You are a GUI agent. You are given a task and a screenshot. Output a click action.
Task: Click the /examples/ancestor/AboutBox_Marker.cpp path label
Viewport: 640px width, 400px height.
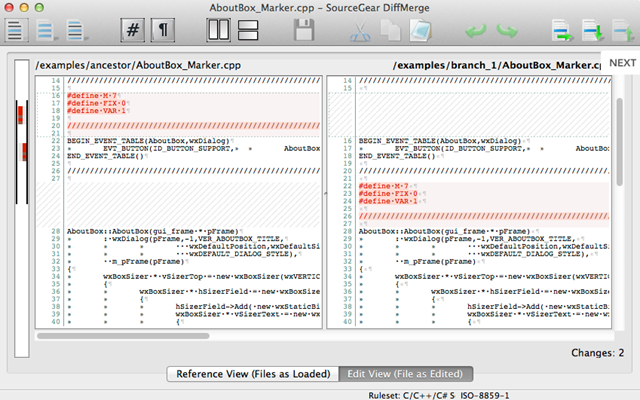[138, 65]
